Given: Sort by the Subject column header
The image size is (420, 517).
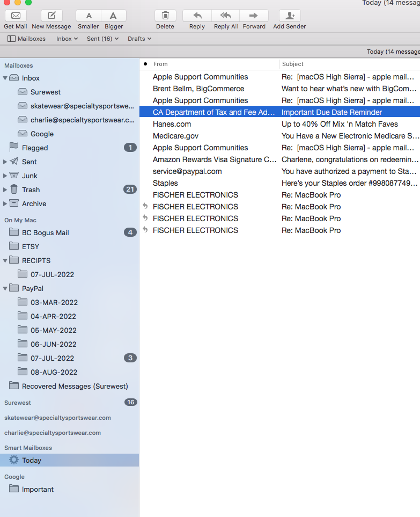Looking at the screenshot, I should pos(350,64).
